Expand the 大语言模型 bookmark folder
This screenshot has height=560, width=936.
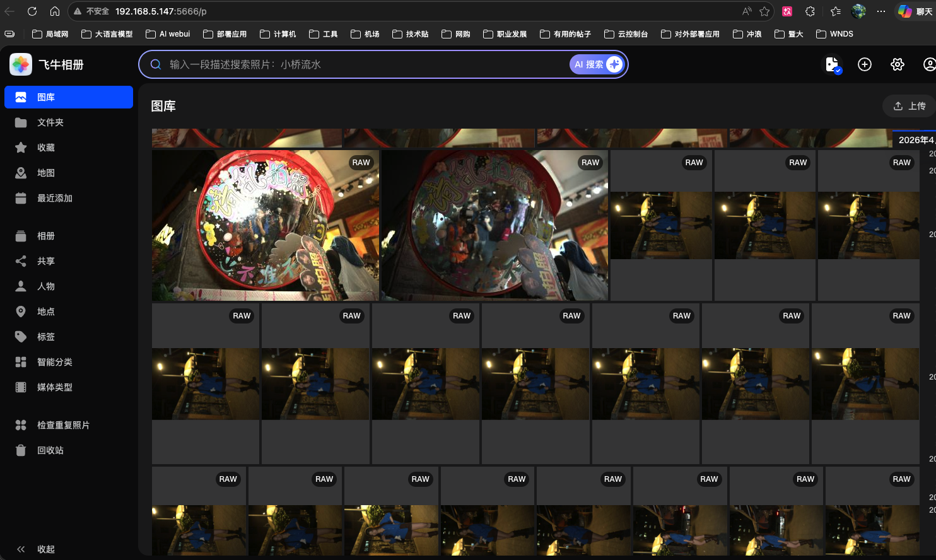point(107,34)
